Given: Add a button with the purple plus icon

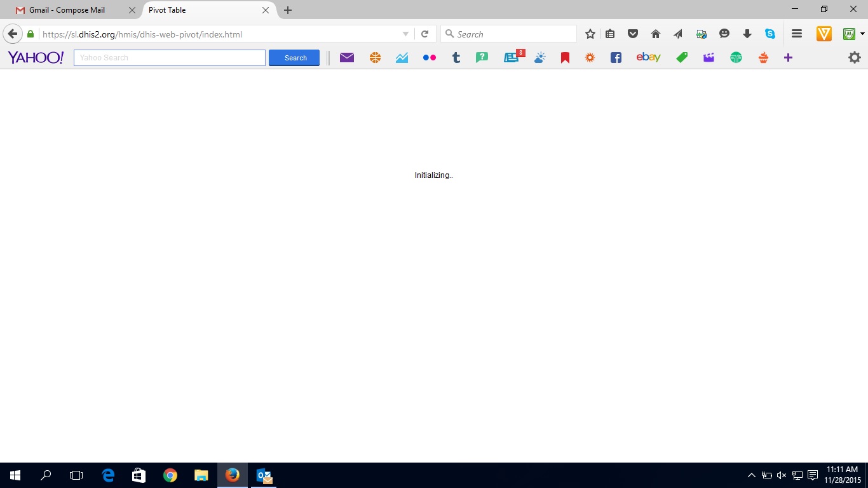Looking at the screenshot, I should pos(788,58).
